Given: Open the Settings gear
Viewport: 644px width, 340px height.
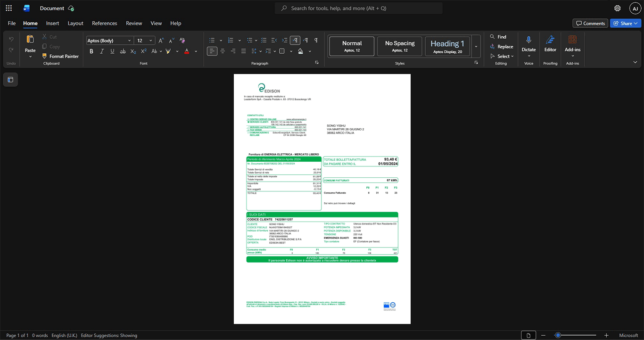Looking at the screenshot, I should [617, 8].
